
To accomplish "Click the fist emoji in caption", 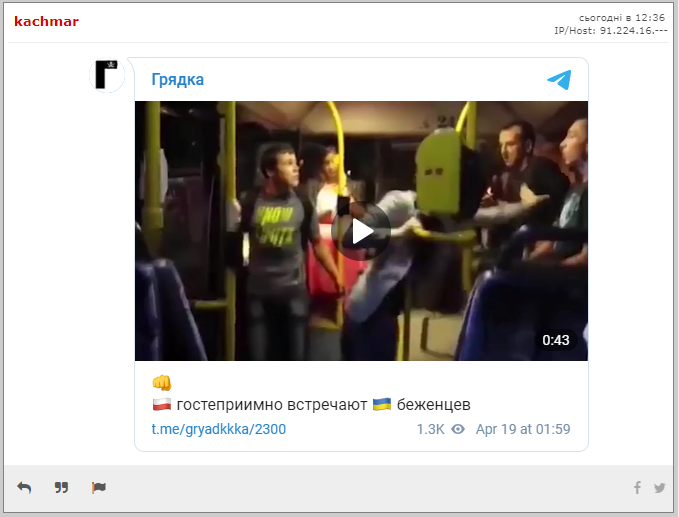I will click(162, 383).
